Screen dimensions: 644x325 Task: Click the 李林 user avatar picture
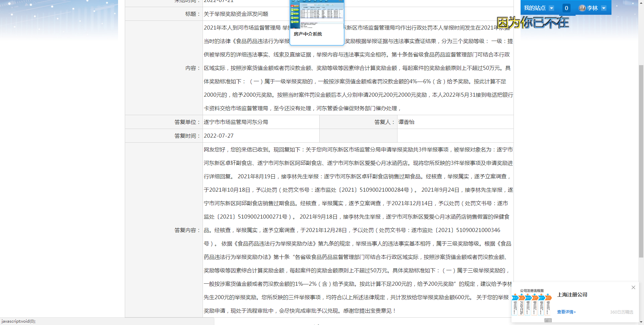pos(582,8)
